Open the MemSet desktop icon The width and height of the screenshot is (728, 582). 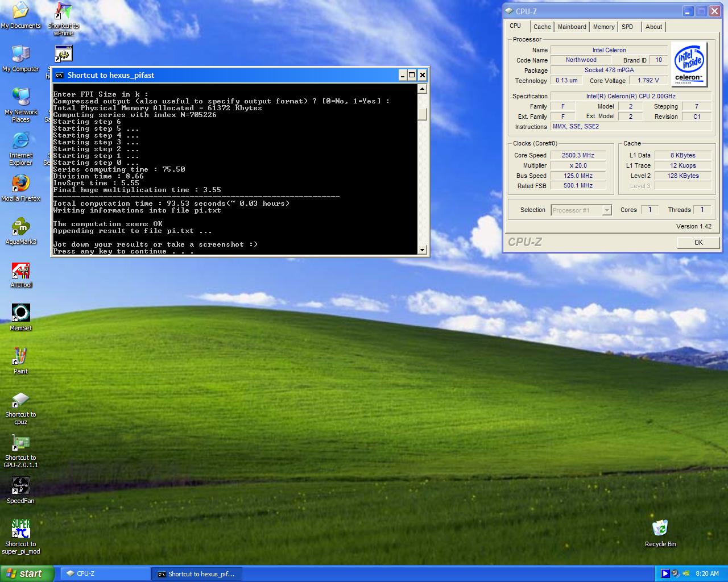[20, 318]
